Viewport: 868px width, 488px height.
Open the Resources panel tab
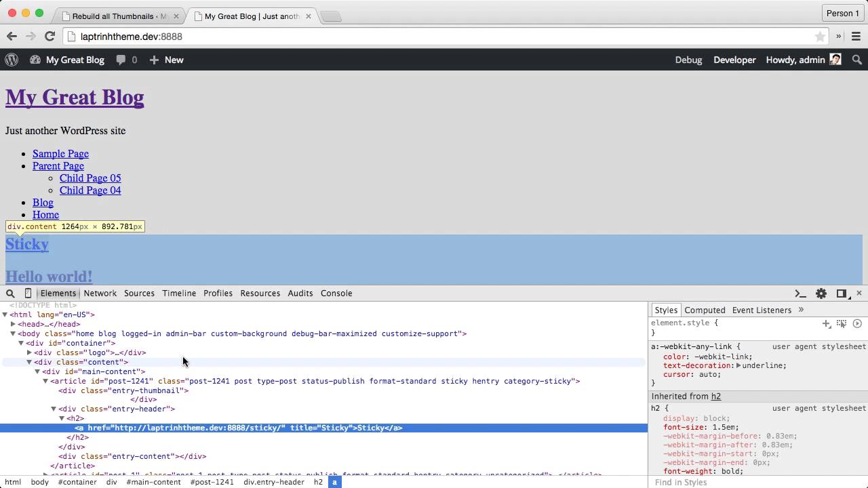tap(260, 293)
